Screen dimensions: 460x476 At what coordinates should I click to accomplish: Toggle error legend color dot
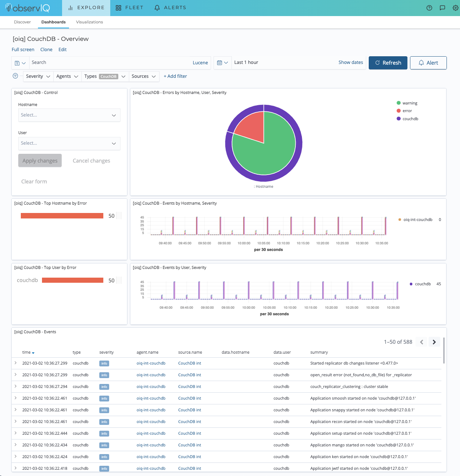pyautogui.click(x=399, y=111)
